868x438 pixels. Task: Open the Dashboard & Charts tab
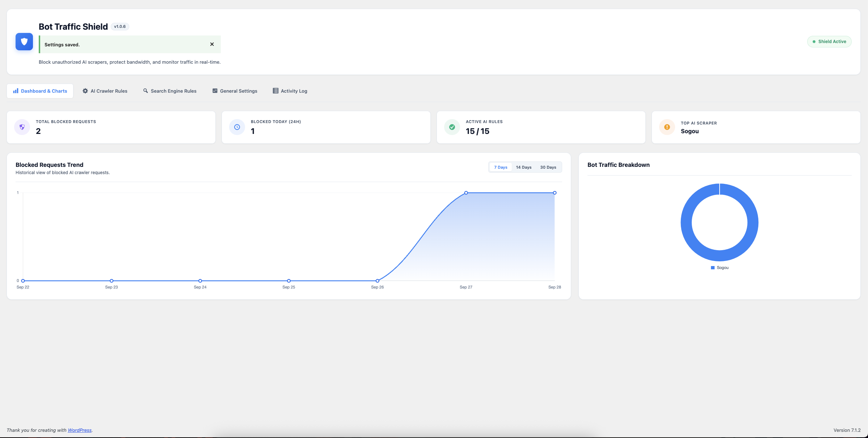pos(40,91)
